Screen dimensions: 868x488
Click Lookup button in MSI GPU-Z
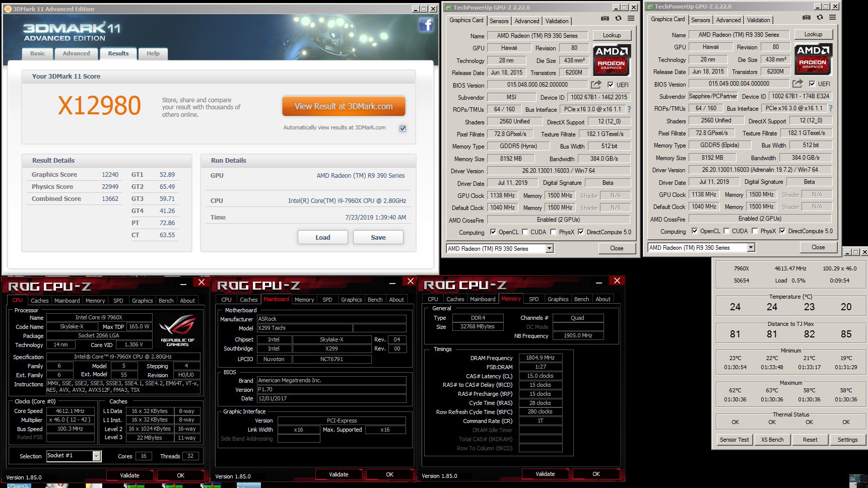pyautogui.click(x=612, y=35)
